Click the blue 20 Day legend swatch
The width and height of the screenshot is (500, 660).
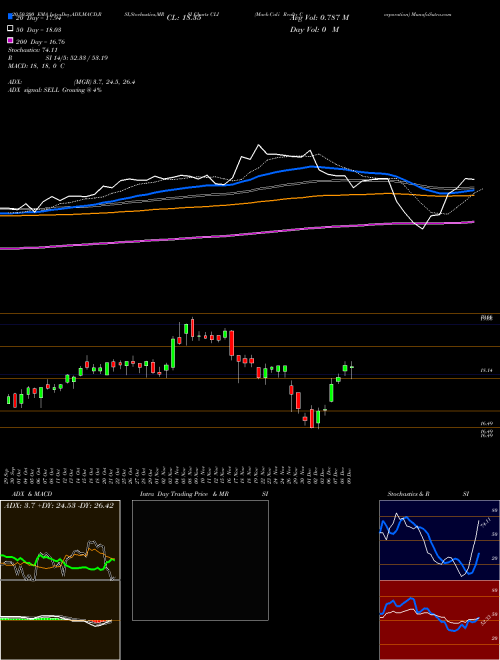11,17
